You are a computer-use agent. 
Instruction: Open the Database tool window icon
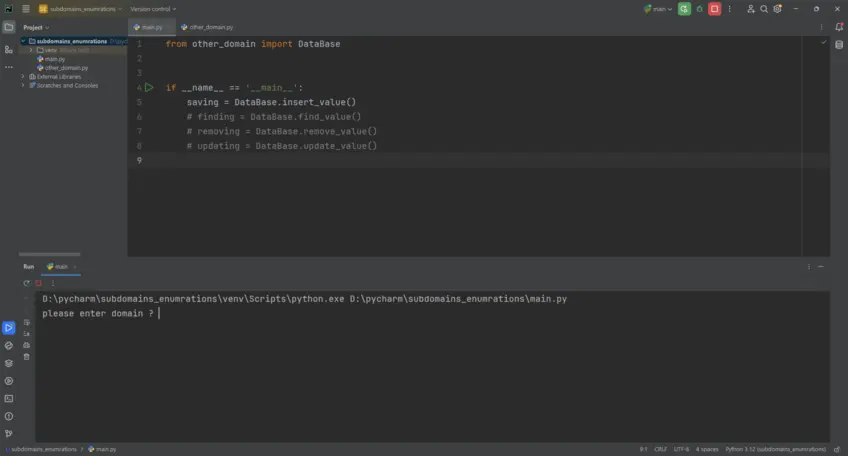point(838,44)
